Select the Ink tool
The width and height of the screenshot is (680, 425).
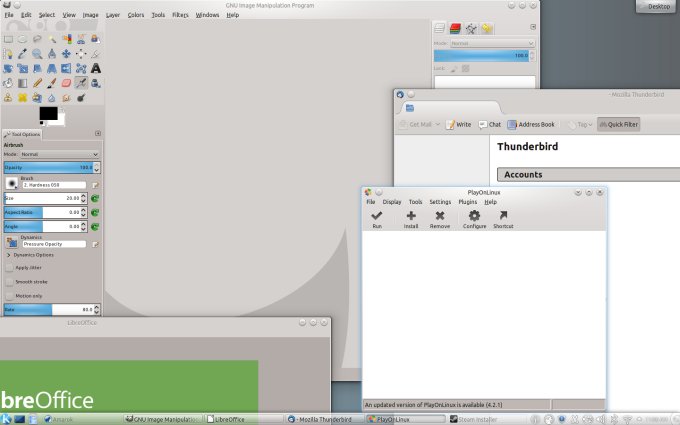[96, 83]
